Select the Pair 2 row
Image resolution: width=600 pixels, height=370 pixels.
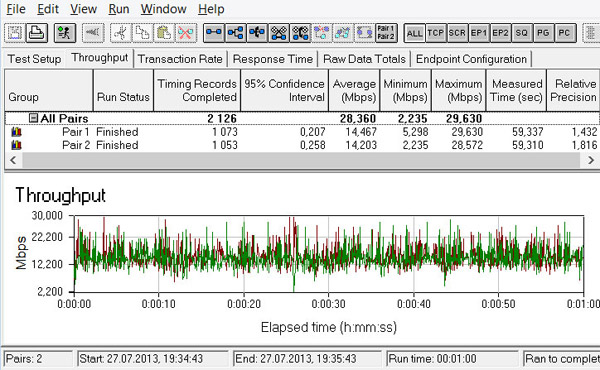pos(302,145)
